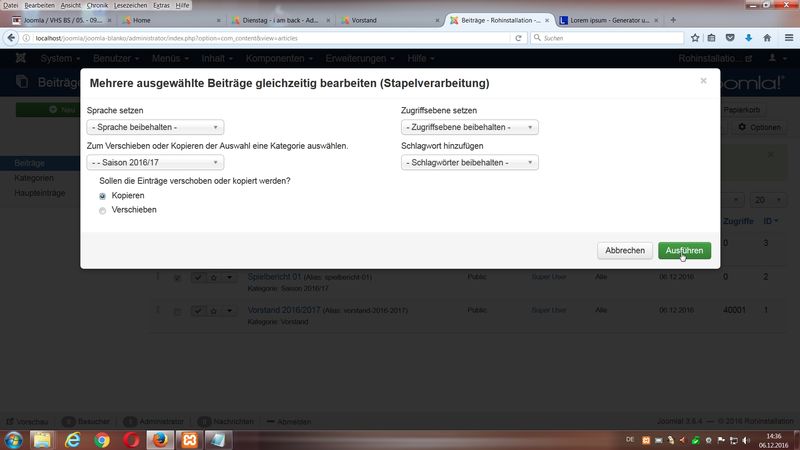Viewport: 800px width, 450px height.
Task: Click the Haupteinträge sidebar link
Action: click(x=40, y=193)
